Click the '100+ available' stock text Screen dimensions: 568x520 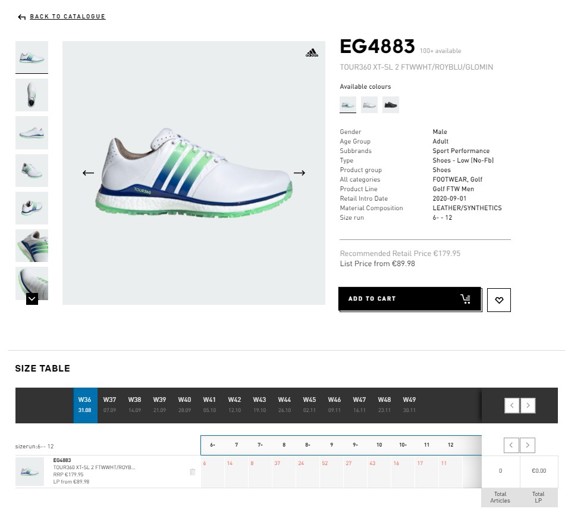click(440, 51)
